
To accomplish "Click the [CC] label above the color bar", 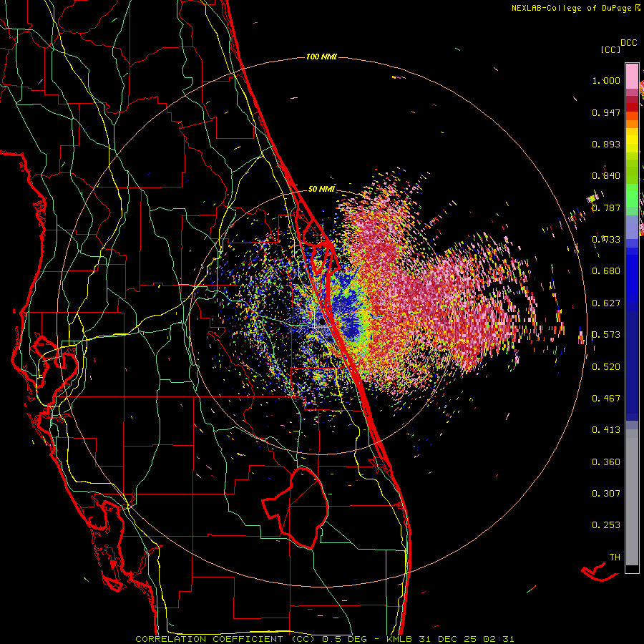I will click(611, 49).
